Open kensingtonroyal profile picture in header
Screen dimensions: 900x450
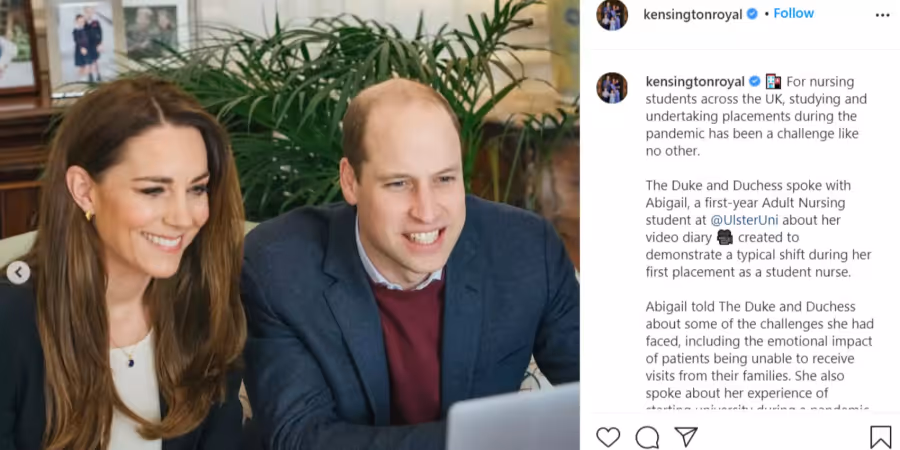612,15
